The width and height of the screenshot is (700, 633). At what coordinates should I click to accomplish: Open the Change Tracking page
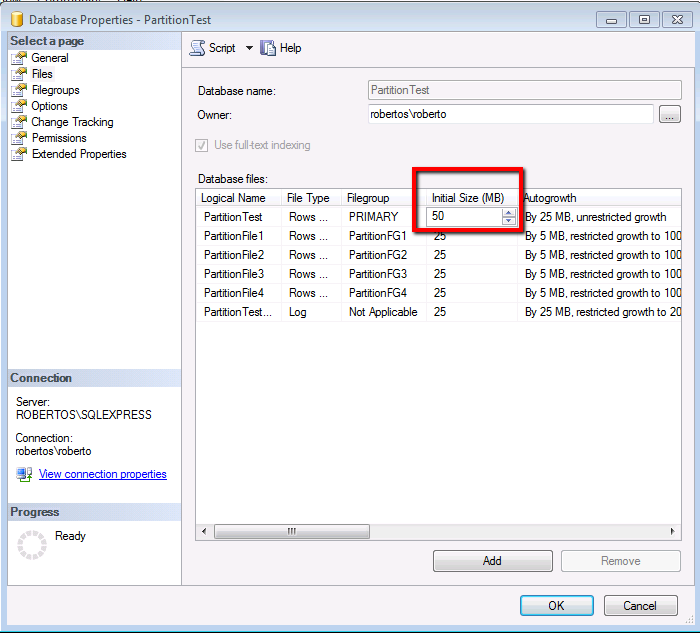point(72,122)
